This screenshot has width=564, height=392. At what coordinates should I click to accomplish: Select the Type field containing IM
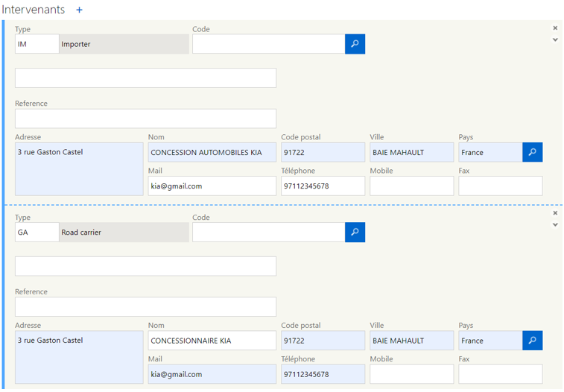(37, 44)
